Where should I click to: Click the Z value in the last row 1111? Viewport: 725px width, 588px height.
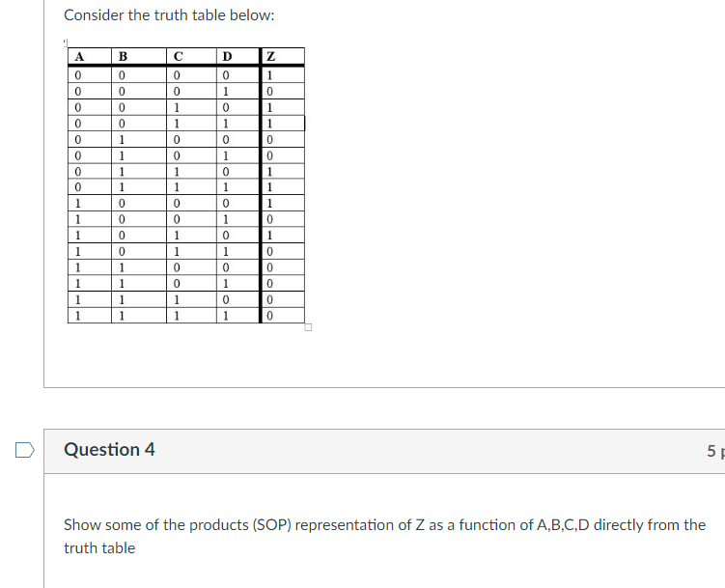tap(283, 316)
